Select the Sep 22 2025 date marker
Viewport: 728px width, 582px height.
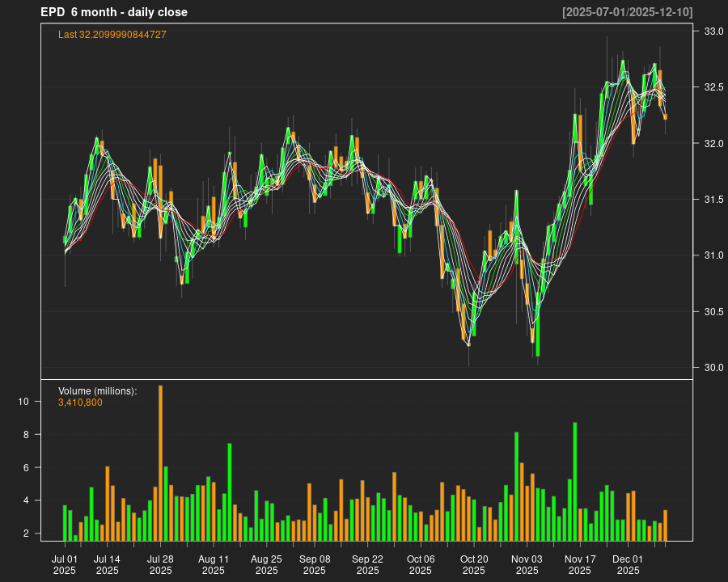coord(367,564)
